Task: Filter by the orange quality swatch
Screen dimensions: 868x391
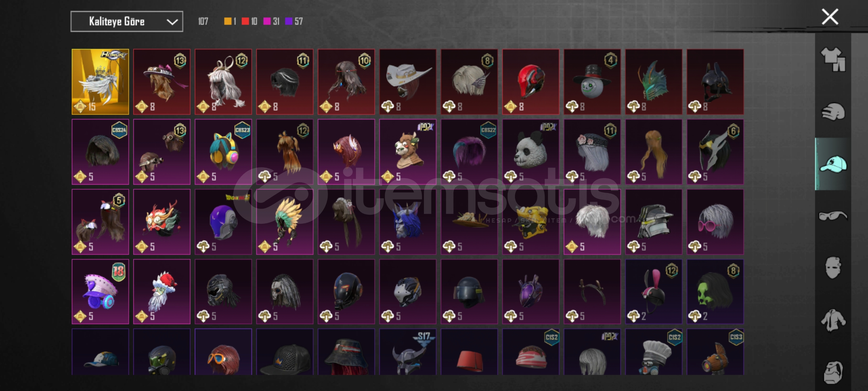Action: click(x=227, y=21)
